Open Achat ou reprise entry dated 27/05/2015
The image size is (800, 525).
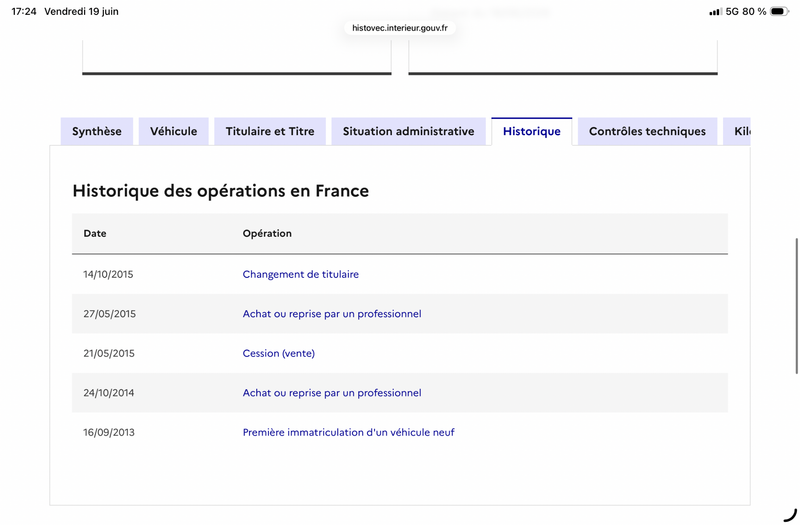click(x=332, y=314)
